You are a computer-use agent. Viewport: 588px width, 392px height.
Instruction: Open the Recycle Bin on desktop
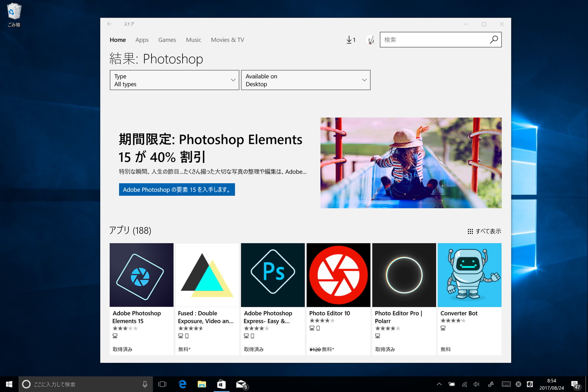pyautogui.click(x=14, y=15)
